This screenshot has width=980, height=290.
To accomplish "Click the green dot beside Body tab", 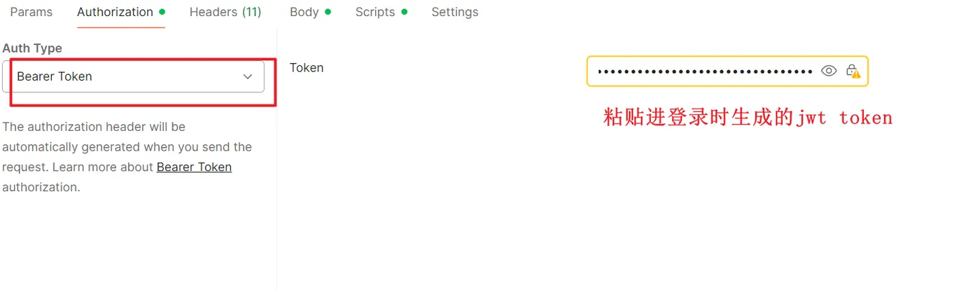I will pos(328,12).
